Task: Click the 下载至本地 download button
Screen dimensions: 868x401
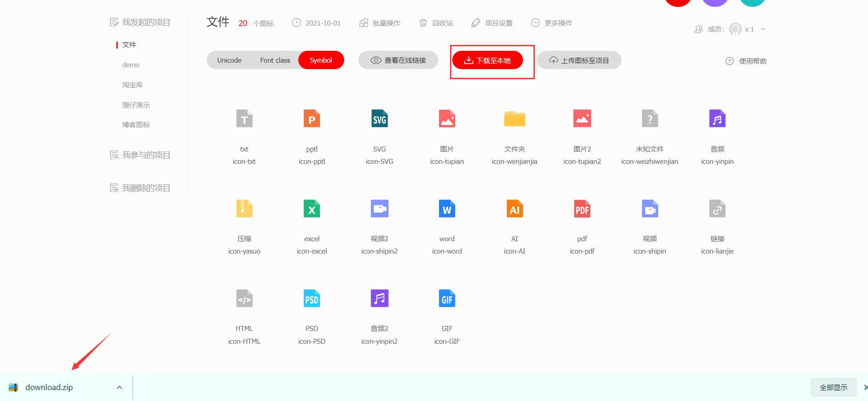Action: click(488, 60)
